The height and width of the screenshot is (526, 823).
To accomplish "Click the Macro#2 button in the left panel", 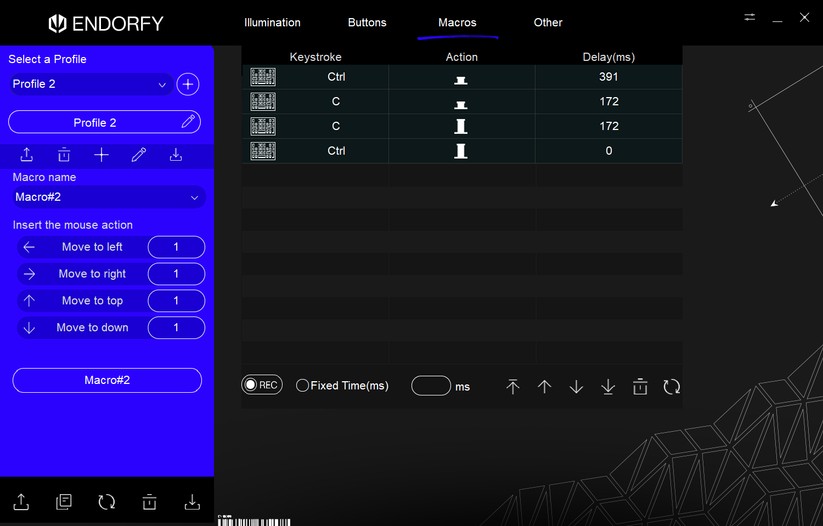I will point(107,380).
